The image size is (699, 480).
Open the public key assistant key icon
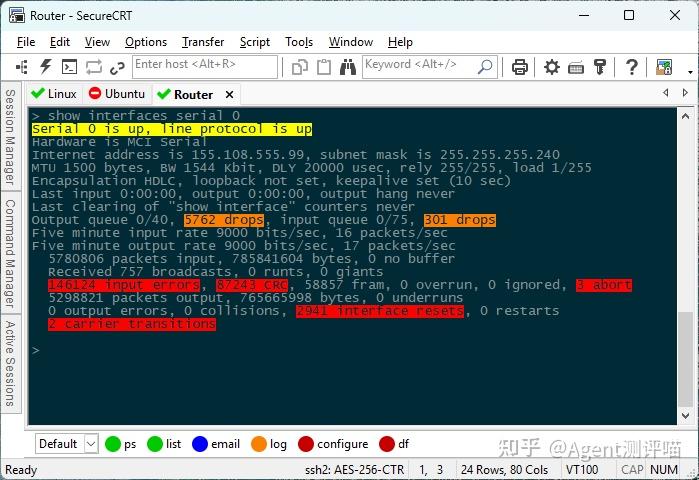tap(600, 67)
